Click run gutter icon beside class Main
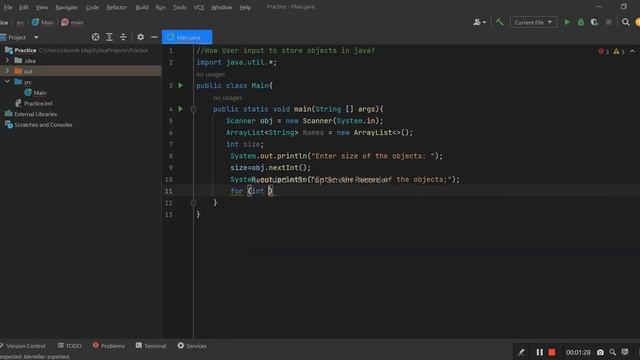 [180, 85]
